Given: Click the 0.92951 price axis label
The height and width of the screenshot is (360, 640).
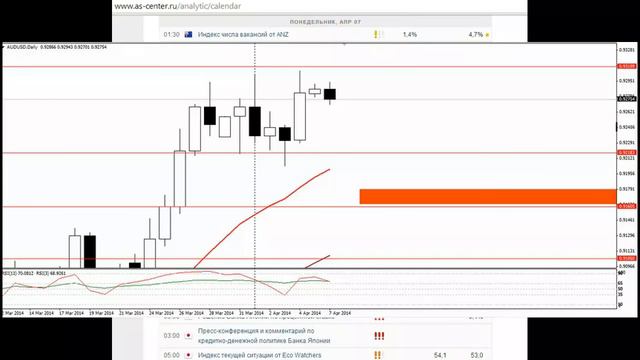Looking at the screenshot, I should tap(627, 81).
